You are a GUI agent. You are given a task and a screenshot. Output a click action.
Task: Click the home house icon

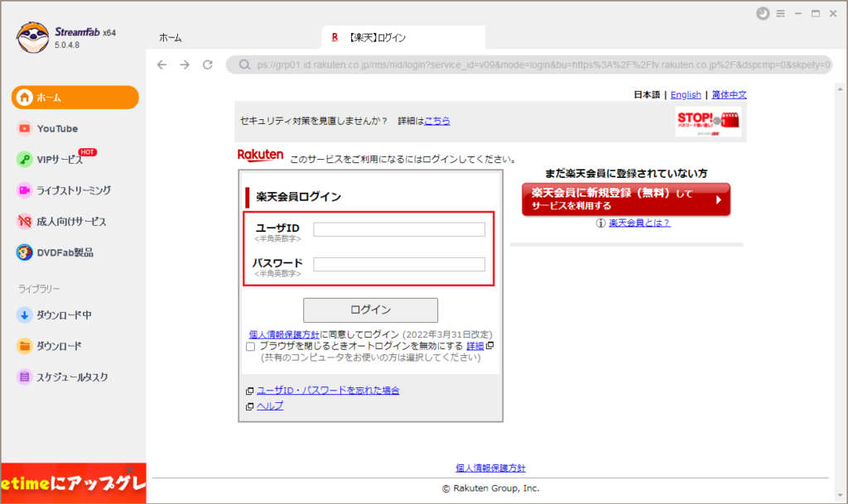pyautogui.click(x=24, y=97)
